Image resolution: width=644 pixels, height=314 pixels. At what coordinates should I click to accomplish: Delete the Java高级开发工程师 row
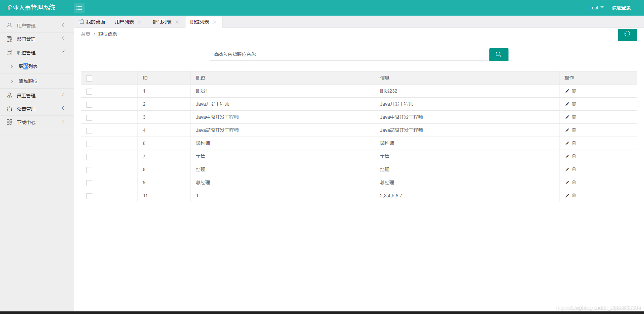pyautogui.click(x=574, y=130)
